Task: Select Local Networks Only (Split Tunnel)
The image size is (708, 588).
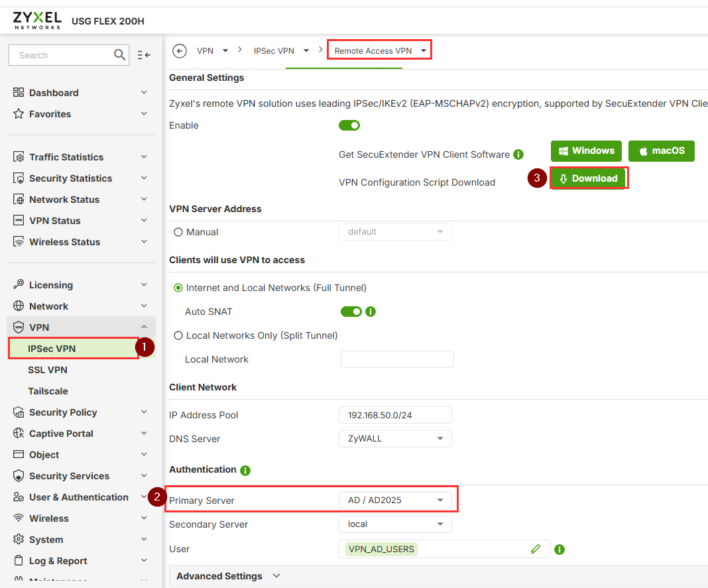Action: (x=178, y=335)
